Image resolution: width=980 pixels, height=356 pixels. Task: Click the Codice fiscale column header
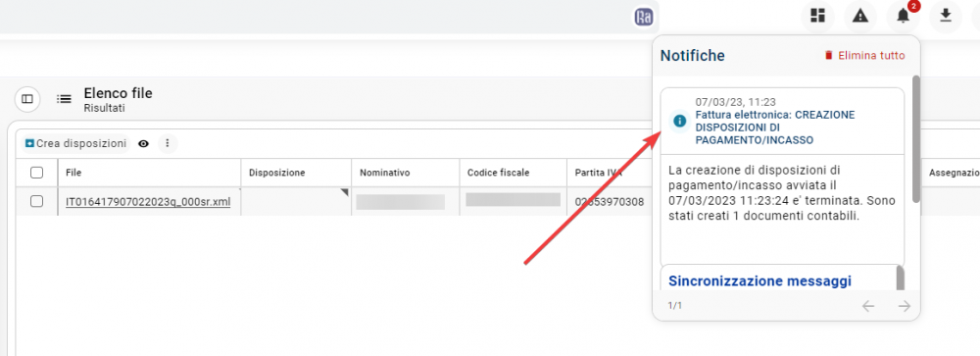click(498, 173)
